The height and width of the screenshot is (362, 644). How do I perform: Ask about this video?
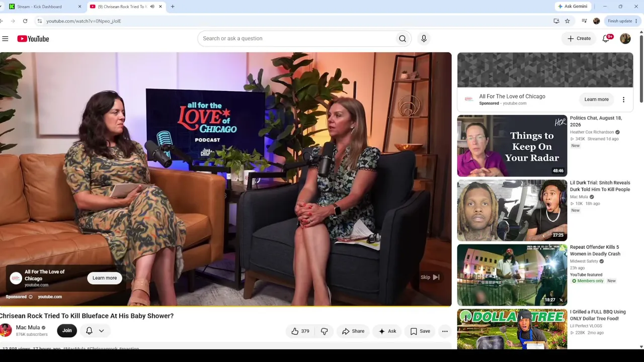pyautogui.click(x=387, y=331)
